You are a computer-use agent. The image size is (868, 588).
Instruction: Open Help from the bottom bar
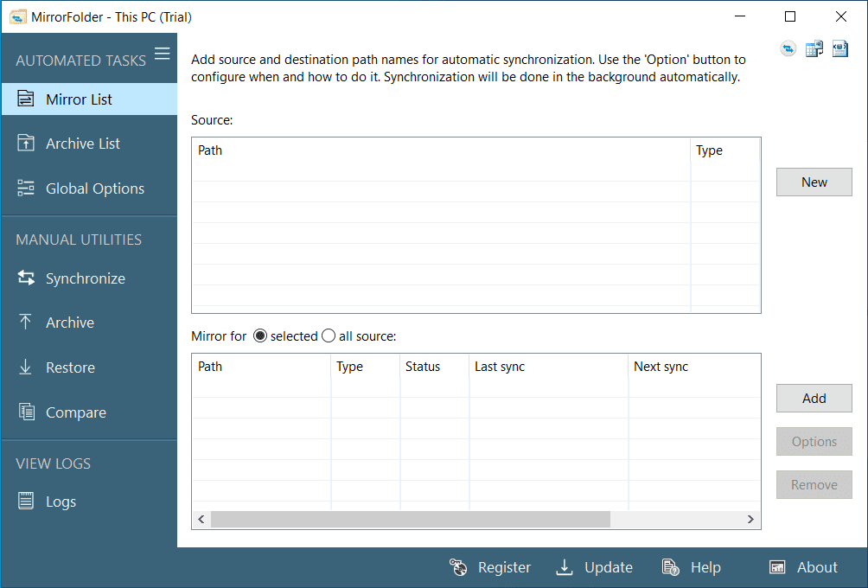[x=692, y=567]
